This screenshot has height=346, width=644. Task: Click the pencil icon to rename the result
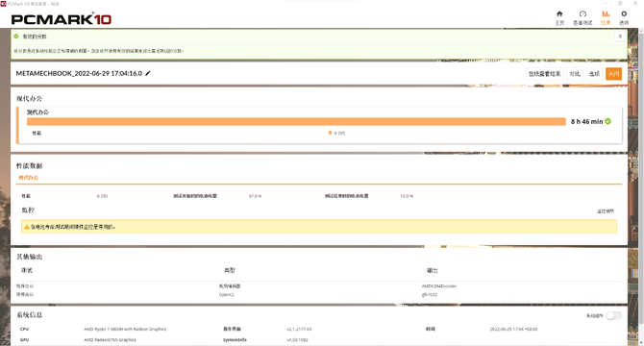pos(148,73)
